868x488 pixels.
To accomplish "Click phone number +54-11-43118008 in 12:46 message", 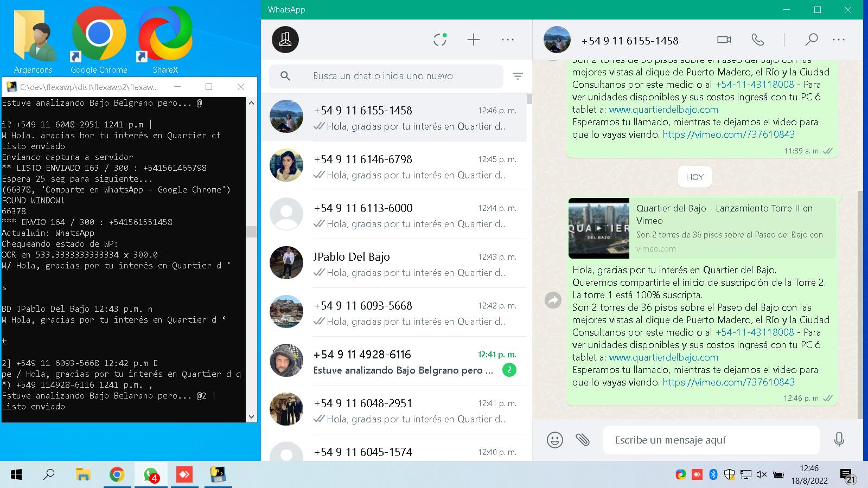I will 755,332.
